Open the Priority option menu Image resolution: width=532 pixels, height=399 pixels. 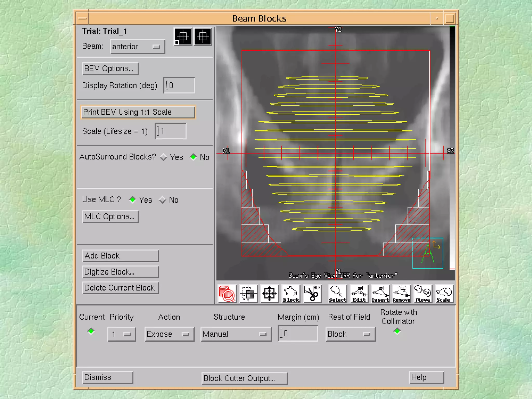point(122,334)
